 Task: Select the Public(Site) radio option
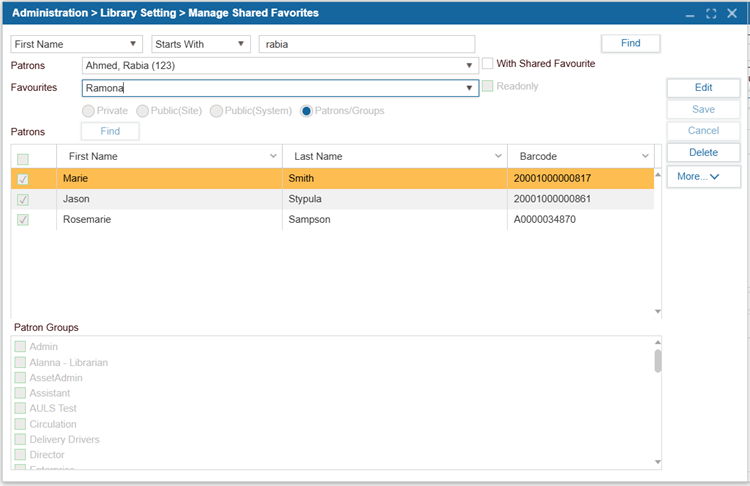coord(142,111)
